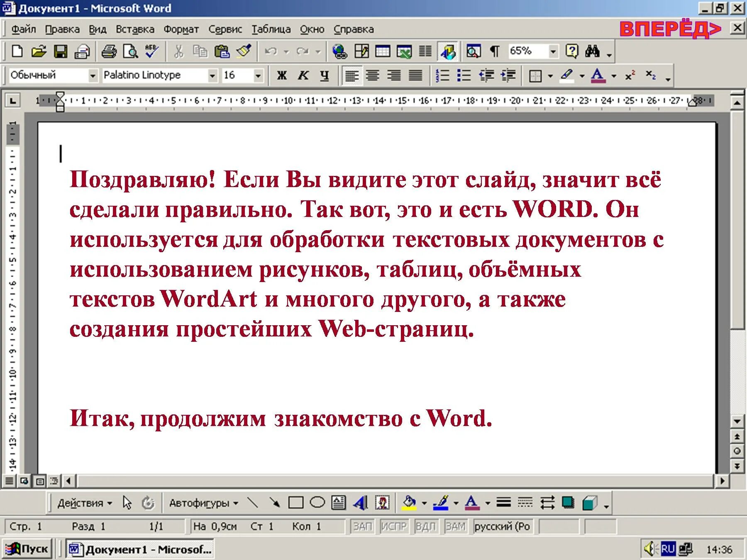Open the zoom 65% dropdown
The height and width of the screenshot is (560, 747).
pos(553,51)
